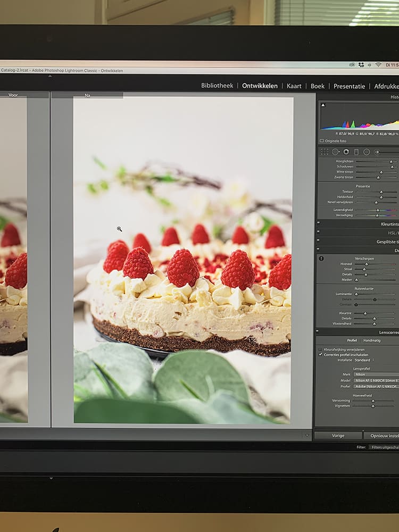The height and width of the screenshot is (532, 399).
Task: Adjust the Vloeiendheid slider
Action: (374, 324)
